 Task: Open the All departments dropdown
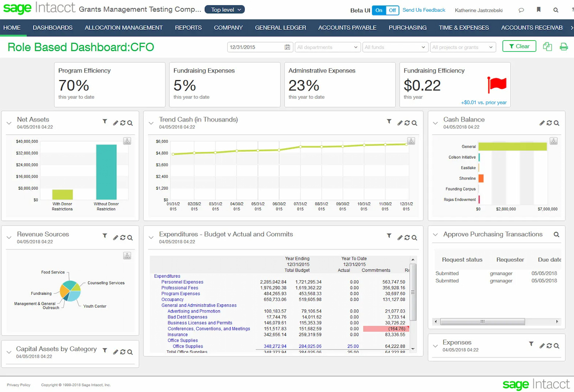click(327, 47)
